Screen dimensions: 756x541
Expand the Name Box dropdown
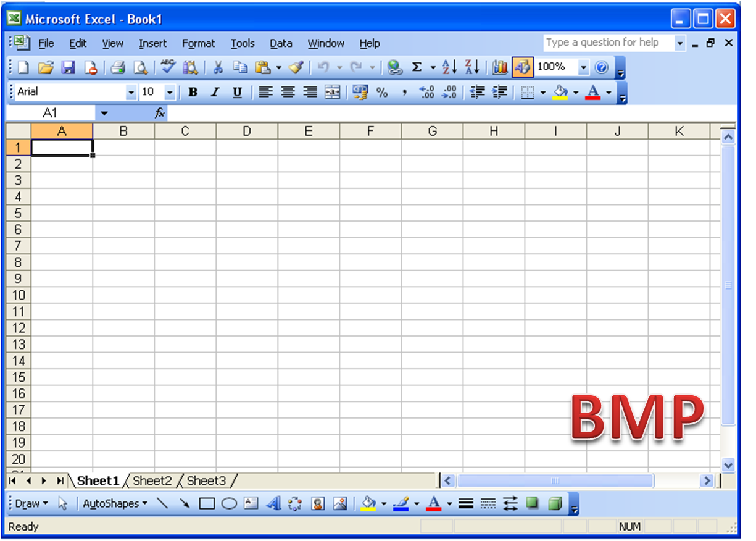pyautogui.click(x=104, y=113)
